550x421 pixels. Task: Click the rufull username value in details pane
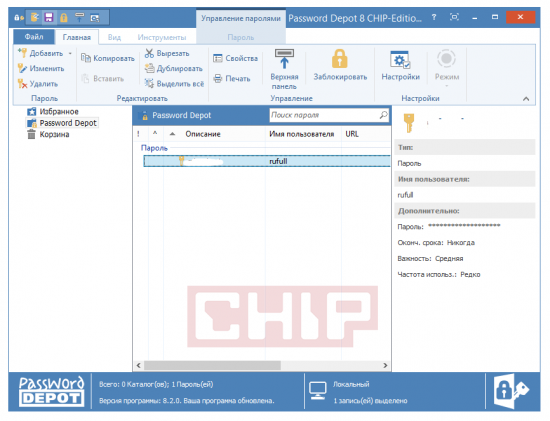405,195
